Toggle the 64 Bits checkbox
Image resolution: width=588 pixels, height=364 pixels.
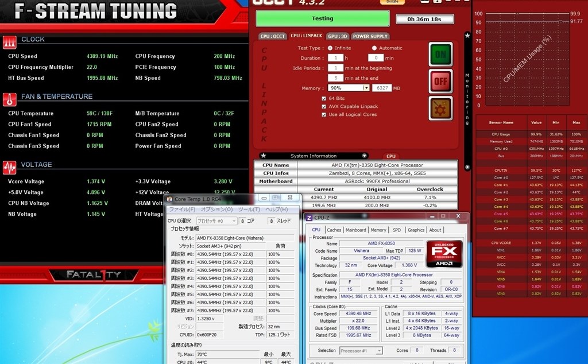pos(324,98)
